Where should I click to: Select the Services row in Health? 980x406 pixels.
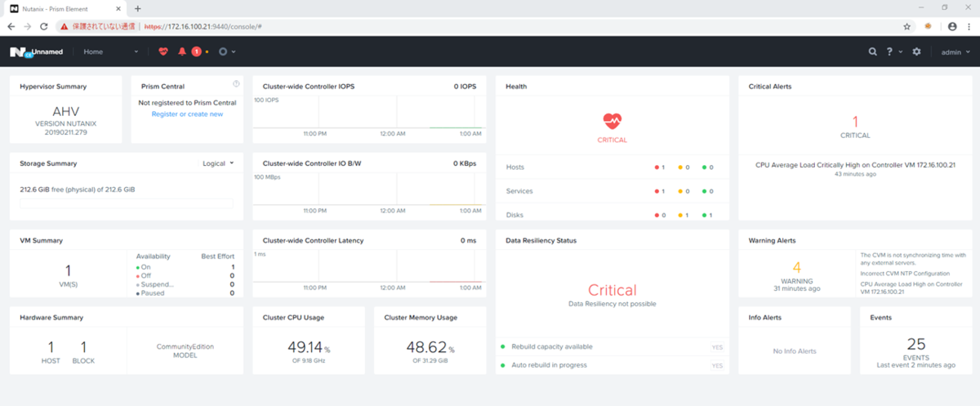click(612, 191)
